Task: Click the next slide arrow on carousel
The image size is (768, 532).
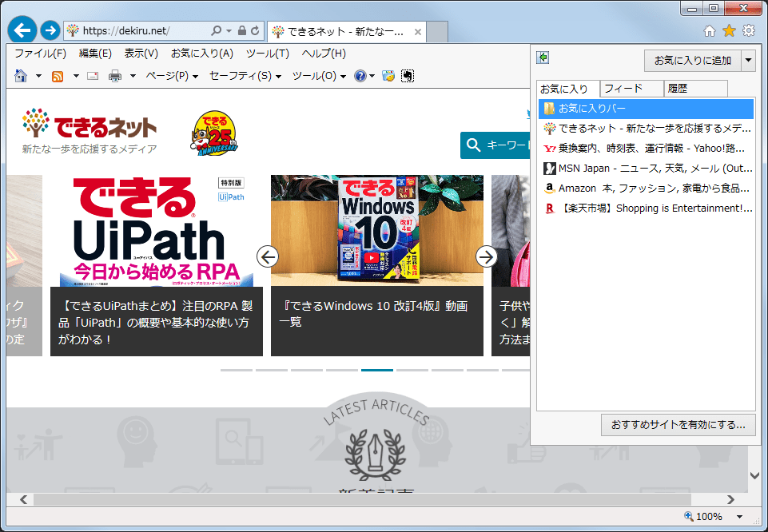Action: (487, 256)
